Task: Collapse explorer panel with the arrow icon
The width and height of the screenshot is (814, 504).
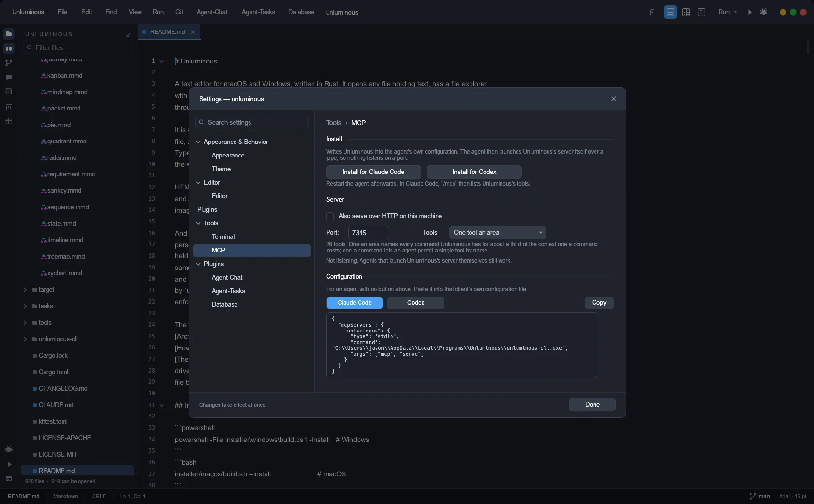Action: 128,35
